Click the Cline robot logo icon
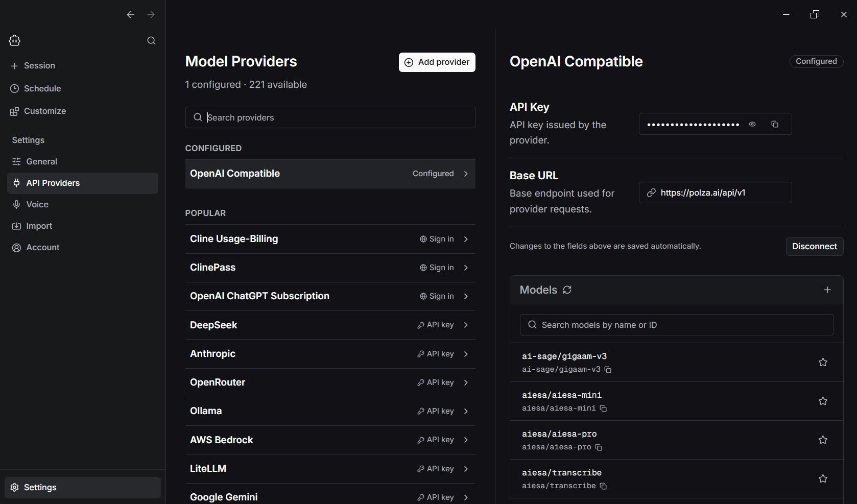Screen dimensions: 857x504 pos(15,40)
